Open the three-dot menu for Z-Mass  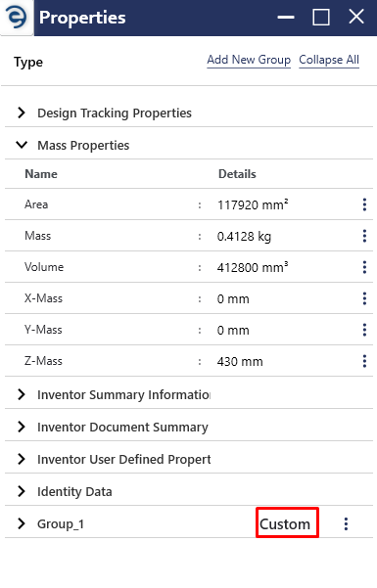tap(364, 361)
